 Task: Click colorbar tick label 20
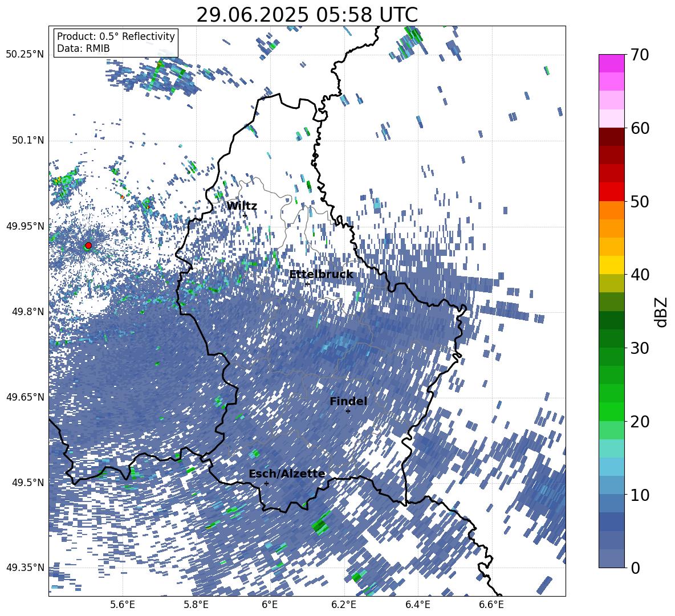640,422
